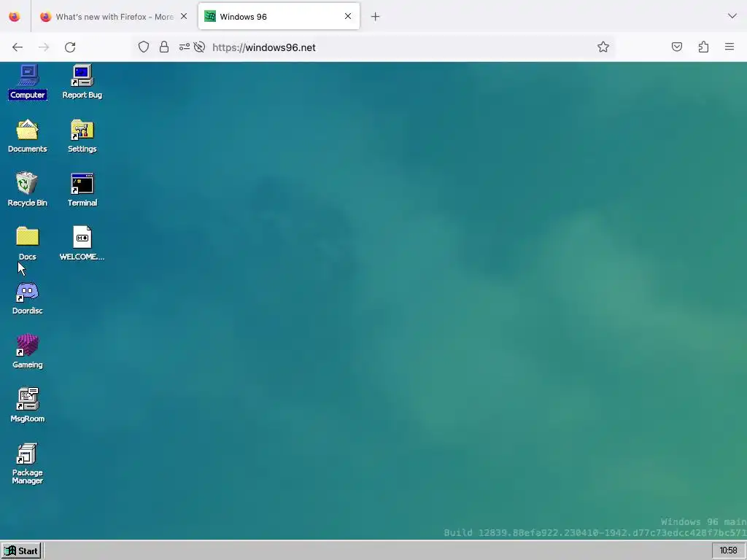The image size is (747, 560).
Task: Launch the Doordisc shortcut
Action: 28,297
